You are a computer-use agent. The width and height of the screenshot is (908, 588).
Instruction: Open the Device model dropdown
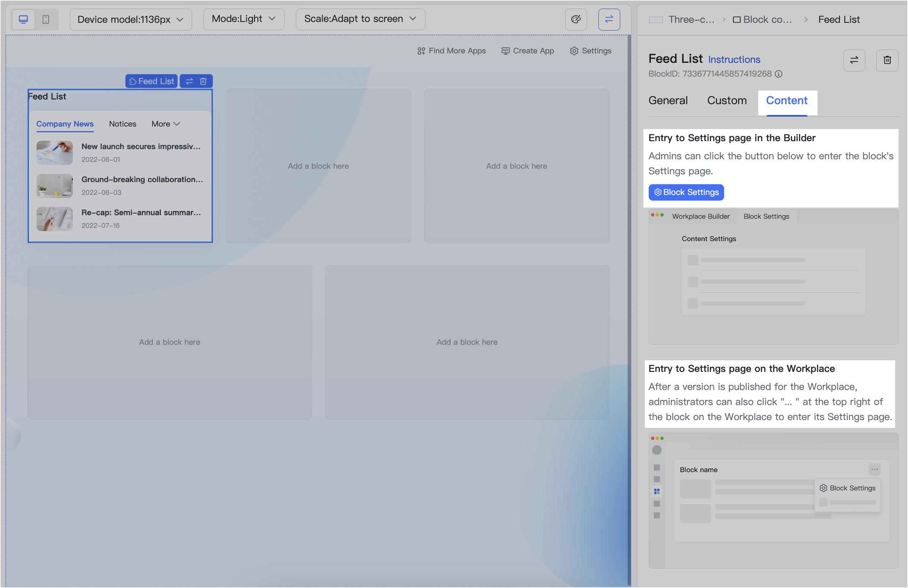[131, 19]
